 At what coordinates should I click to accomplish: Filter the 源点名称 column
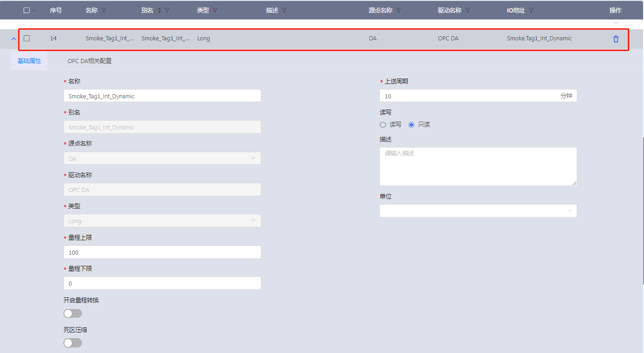click(x=398, y=10)
